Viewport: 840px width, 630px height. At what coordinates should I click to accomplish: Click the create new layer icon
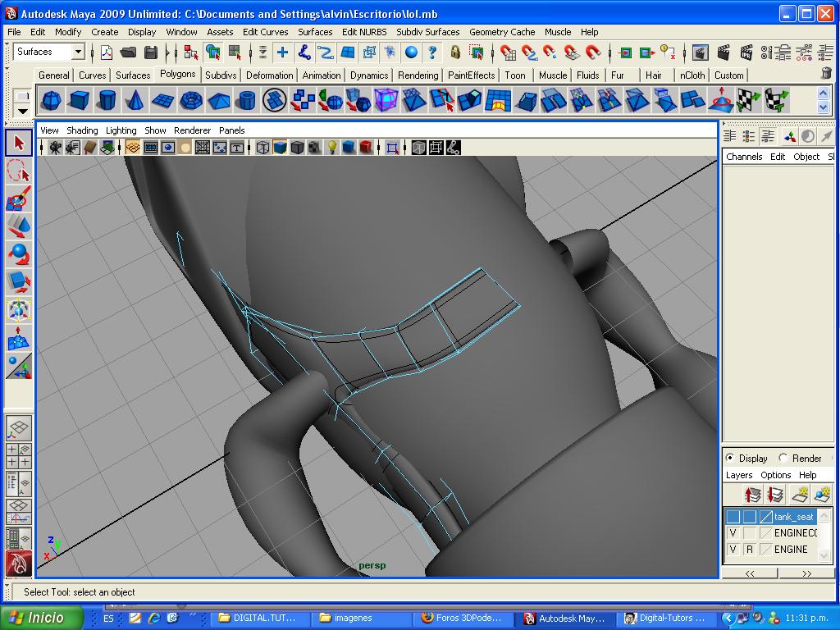coord(800,493)
